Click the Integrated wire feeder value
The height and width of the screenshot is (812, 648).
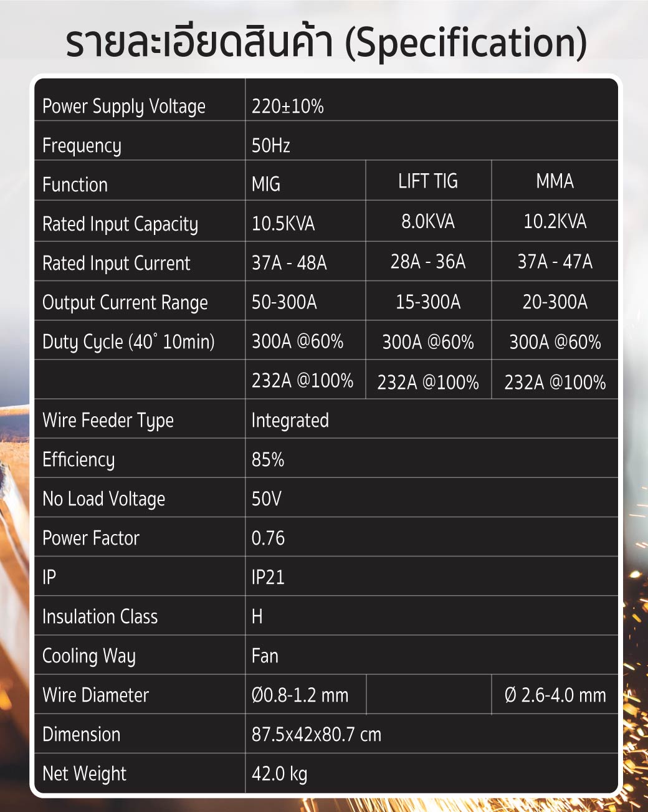pyautogui.click(x=290, y=421)
